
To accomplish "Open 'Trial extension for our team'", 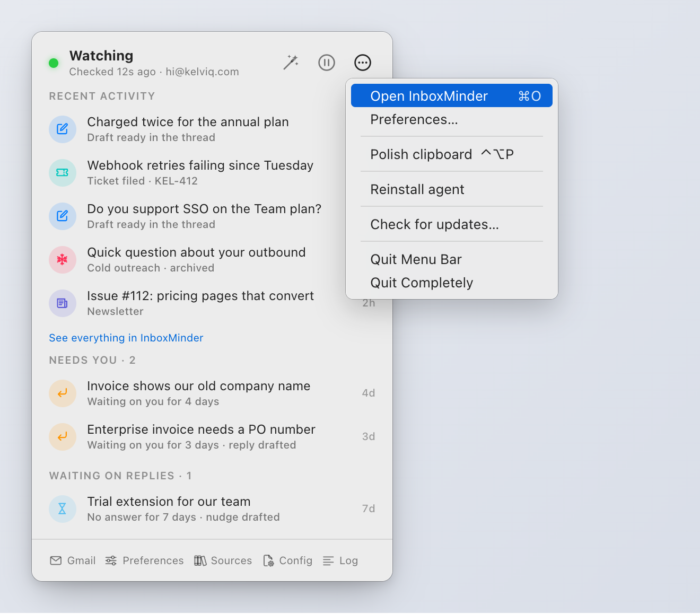I will coord(169,502).
